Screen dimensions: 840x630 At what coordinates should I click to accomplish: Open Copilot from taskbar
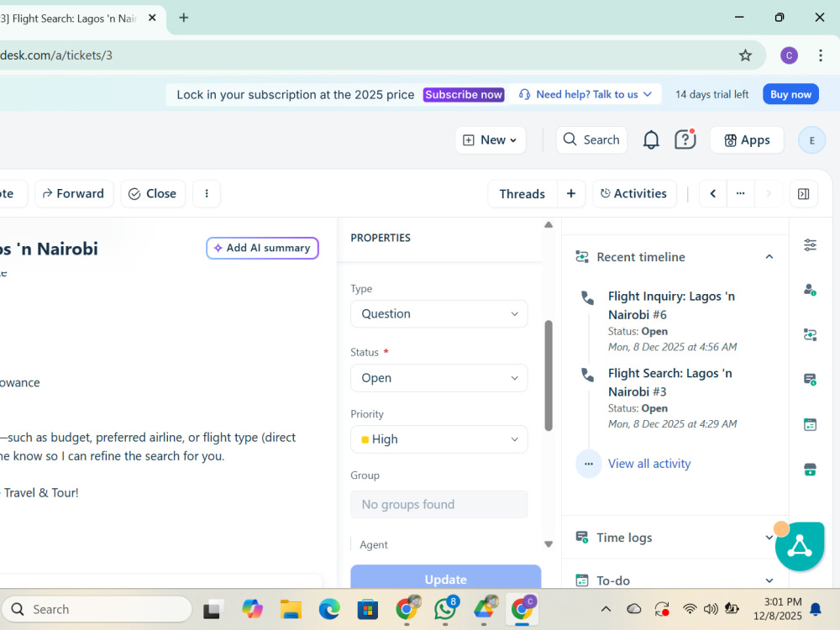tap(252, 609)
